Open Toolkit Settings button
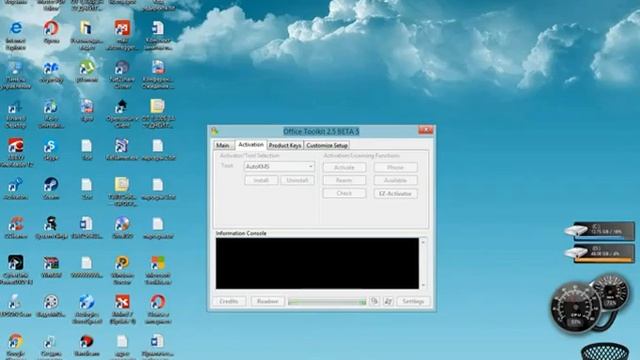 click(413, 301)
